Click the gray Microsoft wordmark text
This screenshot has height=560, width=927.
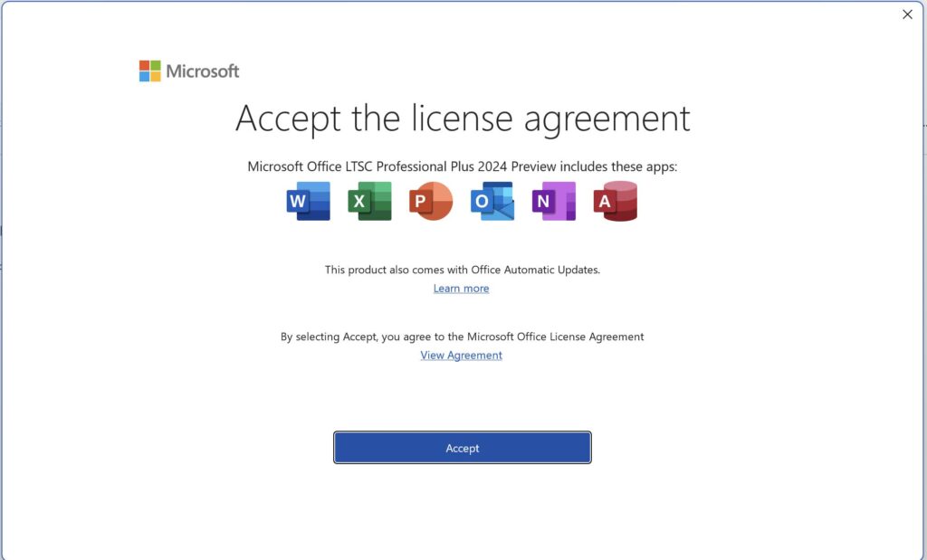203,71
